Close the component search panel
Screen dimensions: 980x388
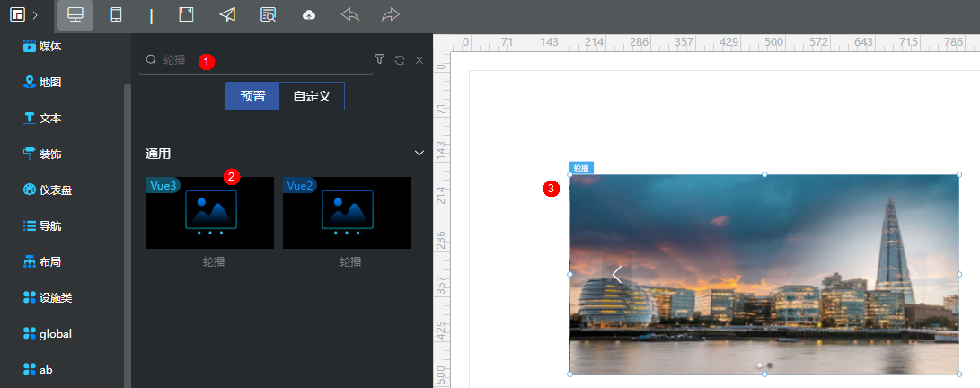tap(419, 60)
